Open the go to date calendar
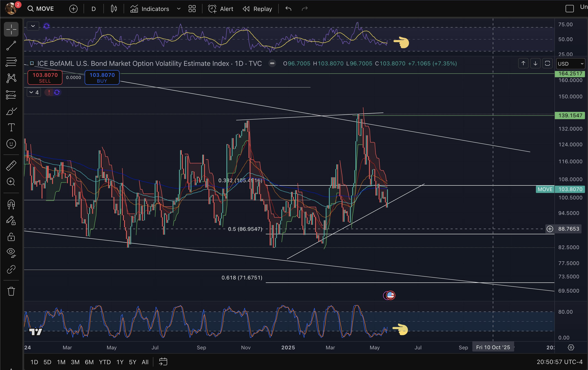The image size is (588, 370). tap(163, 362)
